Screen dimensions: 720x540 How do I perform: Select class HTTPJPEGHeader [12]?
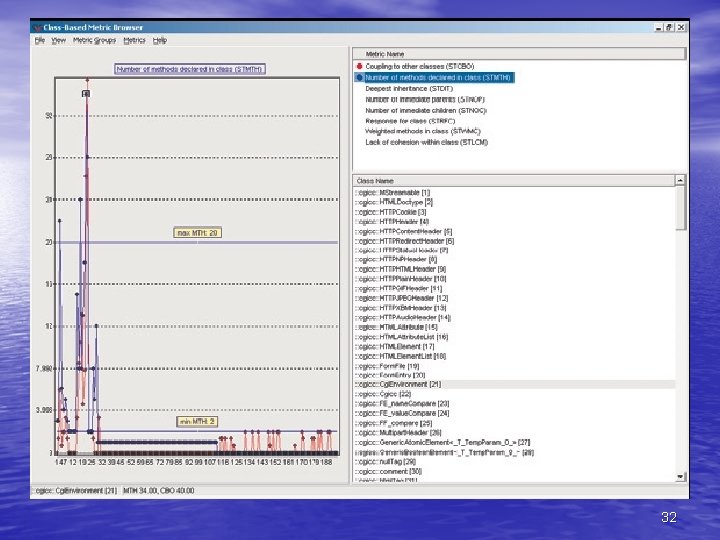(x=401, y=298)
